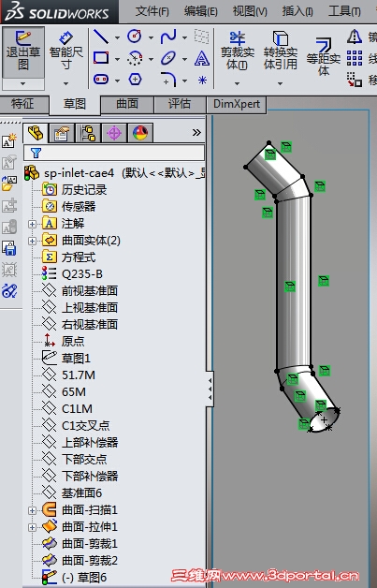Viewport: 377px width, 588px height.
Task: Click the Offset Entities (等距实体) tool
Action: tap(323, 55)
